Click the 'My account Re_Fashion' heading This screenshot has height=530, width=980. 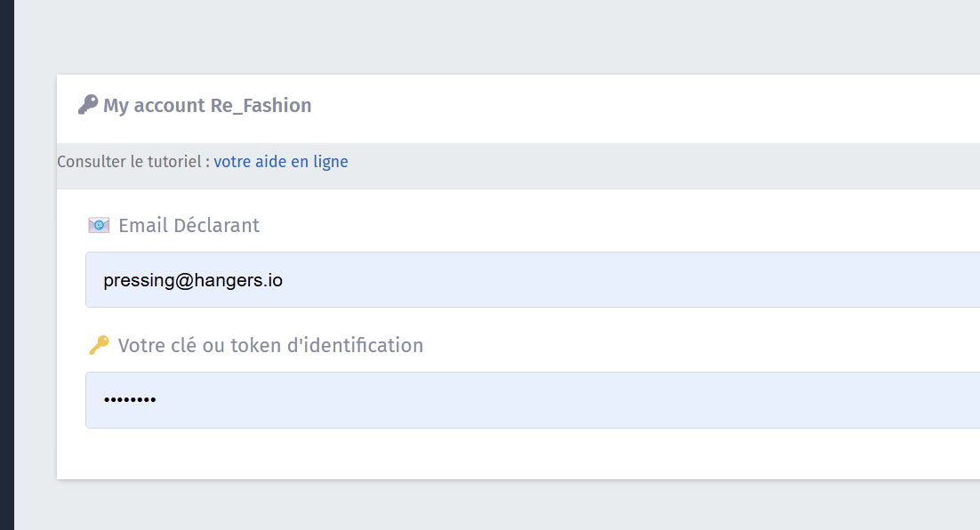(206, 106)
